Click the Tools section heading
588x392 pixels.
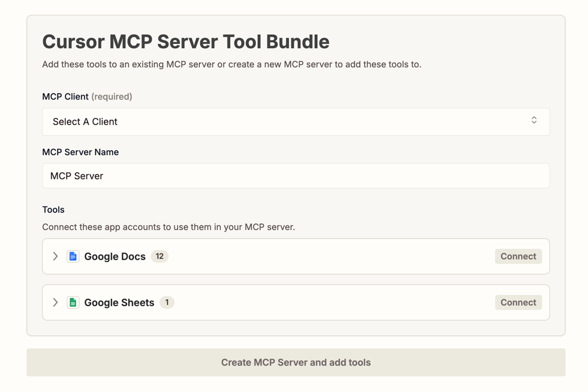[x=53, y=210]
